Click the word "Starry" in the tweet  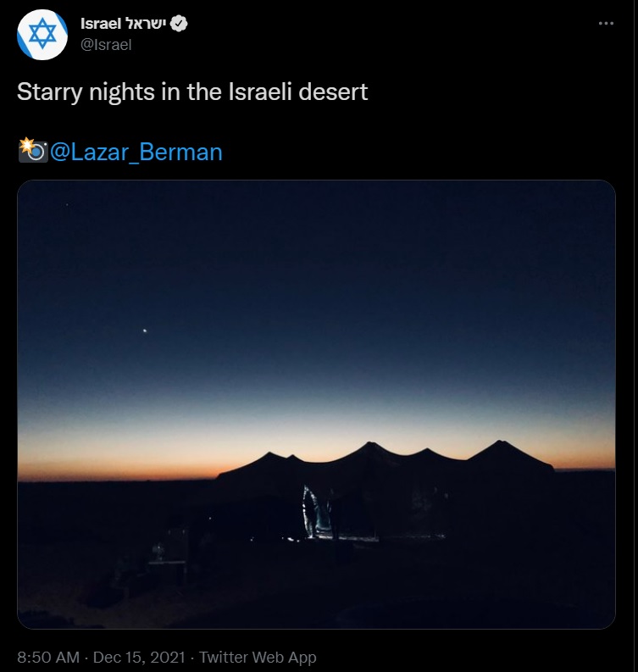point(45,92)
